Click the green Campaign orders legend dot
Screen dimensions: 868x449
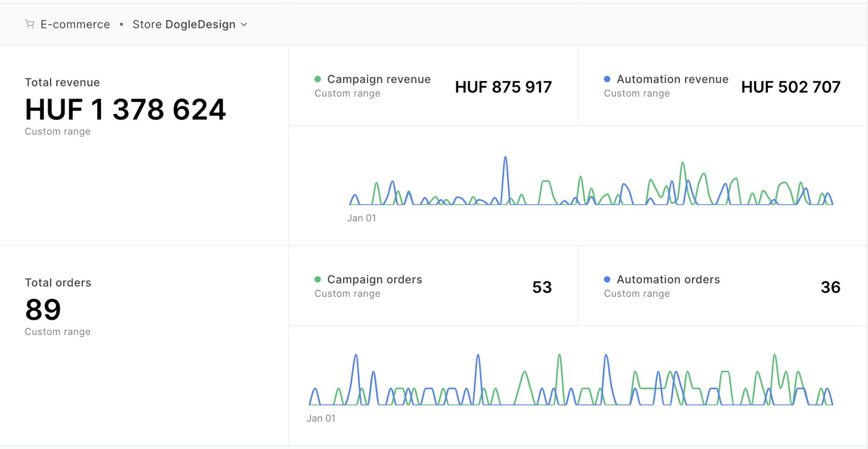317,279
